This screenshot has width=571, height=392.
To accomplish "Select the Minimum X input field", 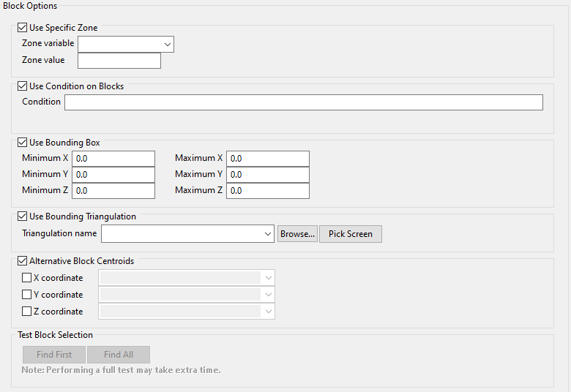I will 113,159.
